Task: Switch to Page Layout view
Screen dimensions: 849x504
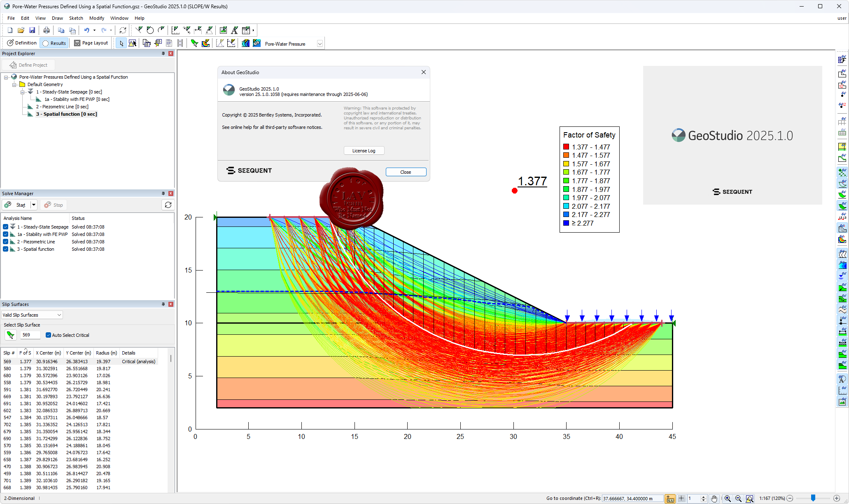Action: (x=91, y=43)
